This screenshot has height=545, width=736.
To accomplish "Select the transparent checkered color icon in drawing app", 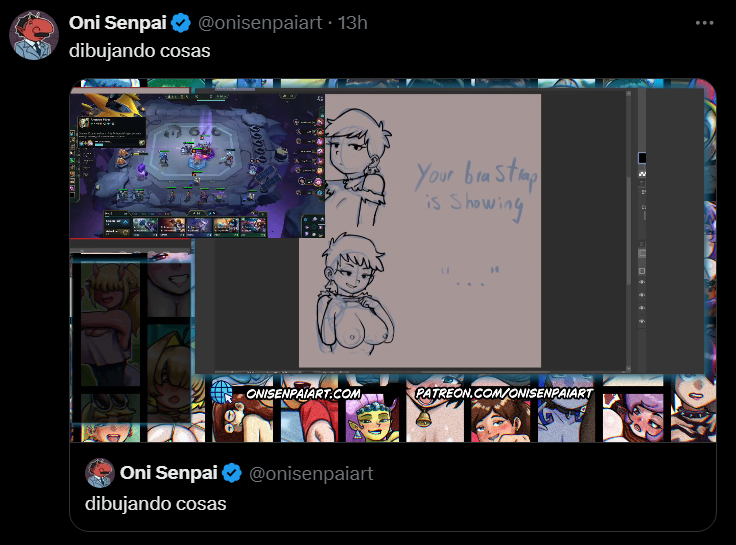I will (642, 174).
